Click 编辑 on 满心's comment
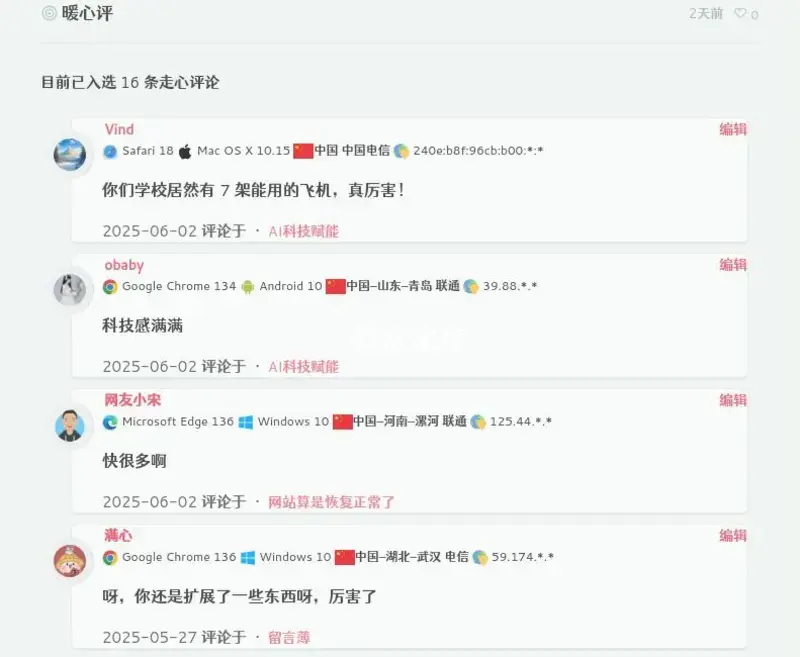This screenshot has width=800, height=657. click(733, 536)
